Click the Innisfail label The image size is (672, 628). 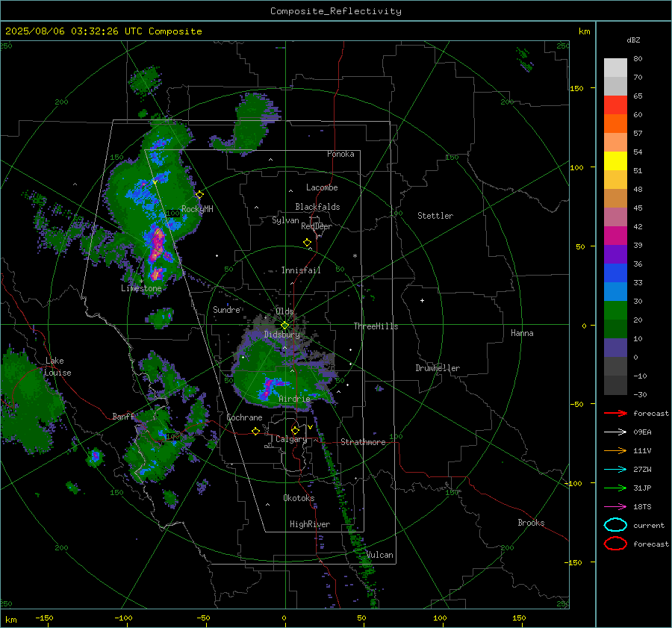[x=301, y=270]
